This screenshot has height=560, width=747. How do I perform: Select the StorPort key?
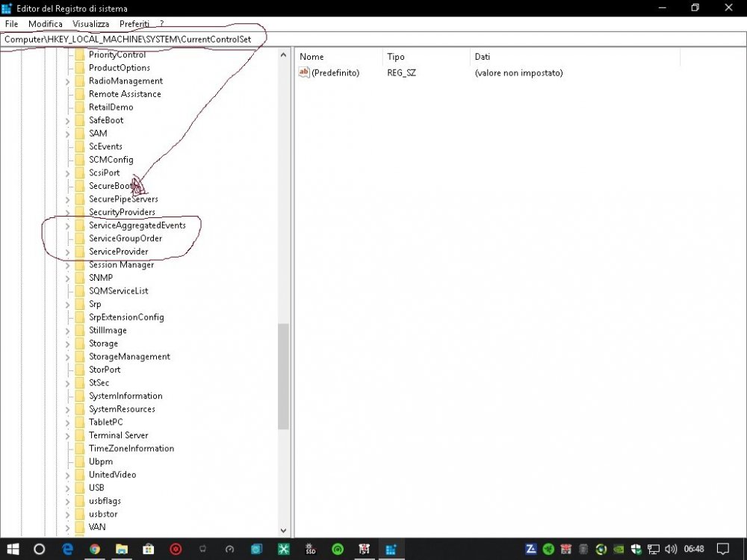[x=105, y=370]
